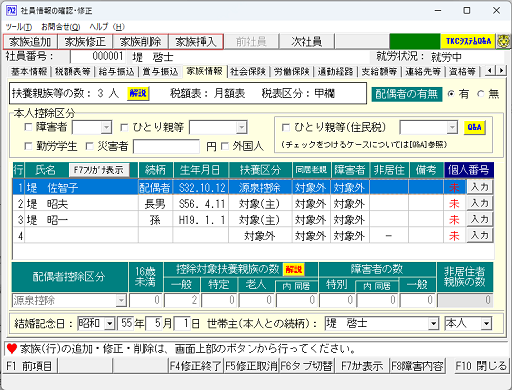Click the TKCシステムQ&A yellow button
This screenshot has height=390, width=512.
[468, 41]
